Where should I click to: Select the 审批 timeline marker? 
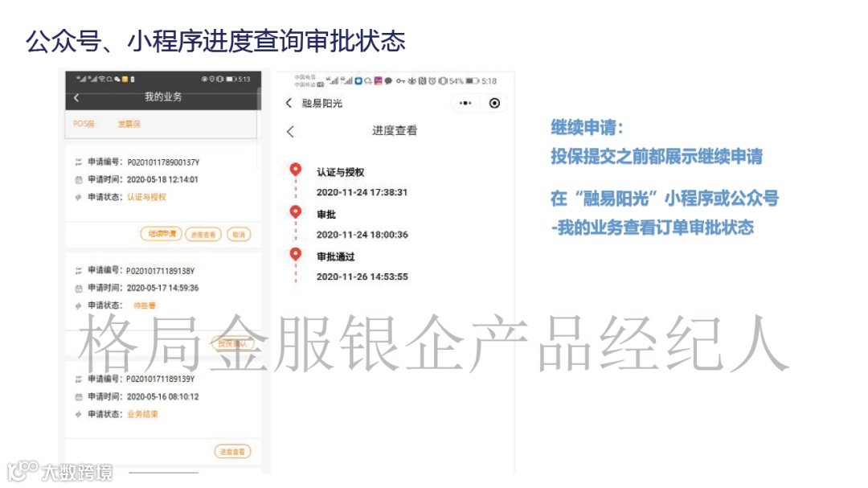296,211
